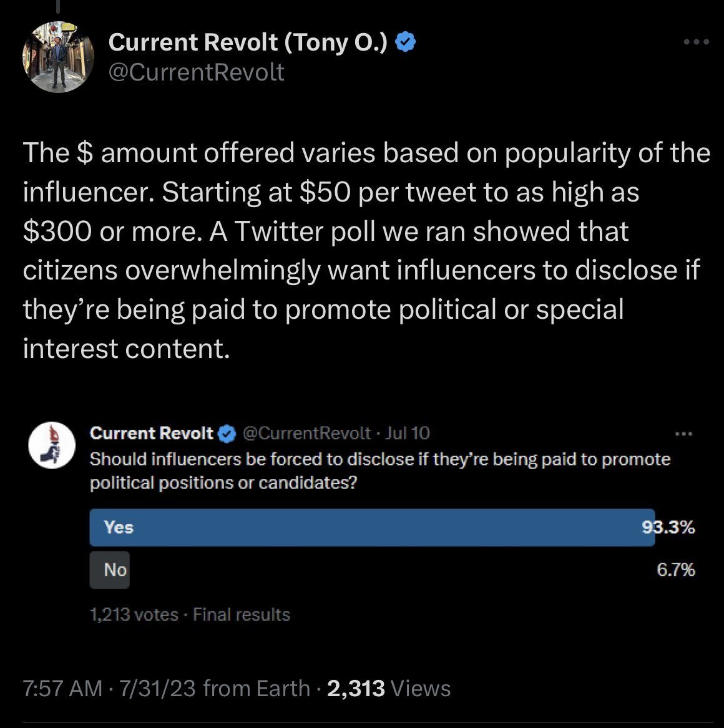Click the quoted tweet's Current Revolt name
The image size is (724, 728).
(152, 433)
